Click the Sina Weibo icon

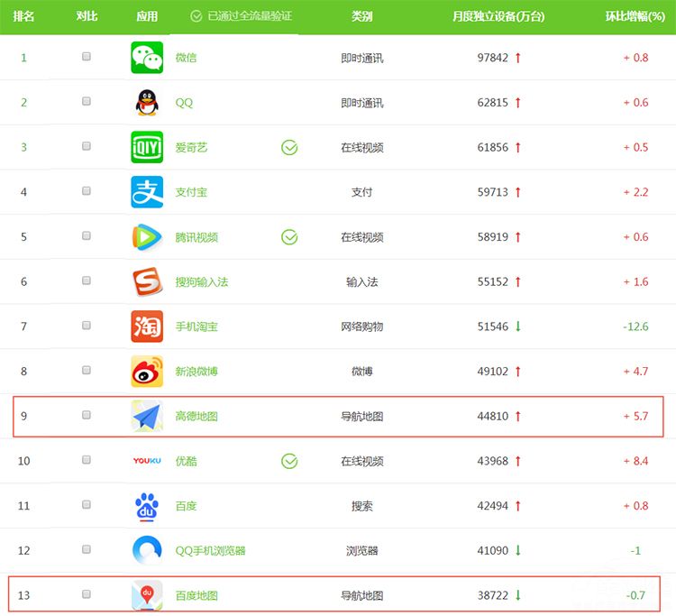[x=147, y=371]
